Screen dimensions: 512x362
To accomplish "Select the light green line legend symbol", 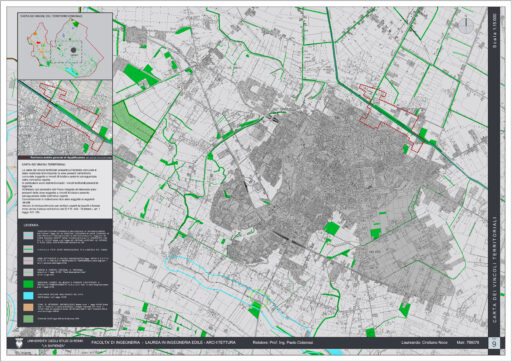I will (29, 272).
